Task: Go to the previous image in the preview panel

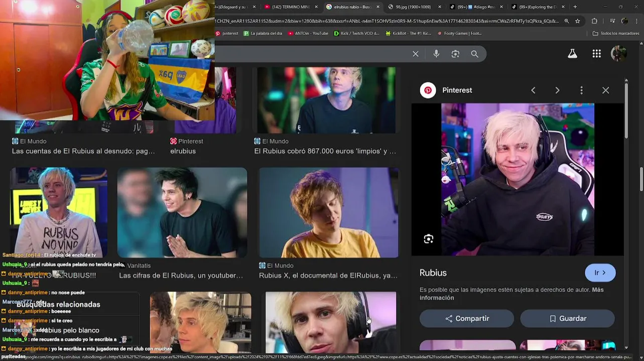Action: (533, 90)
